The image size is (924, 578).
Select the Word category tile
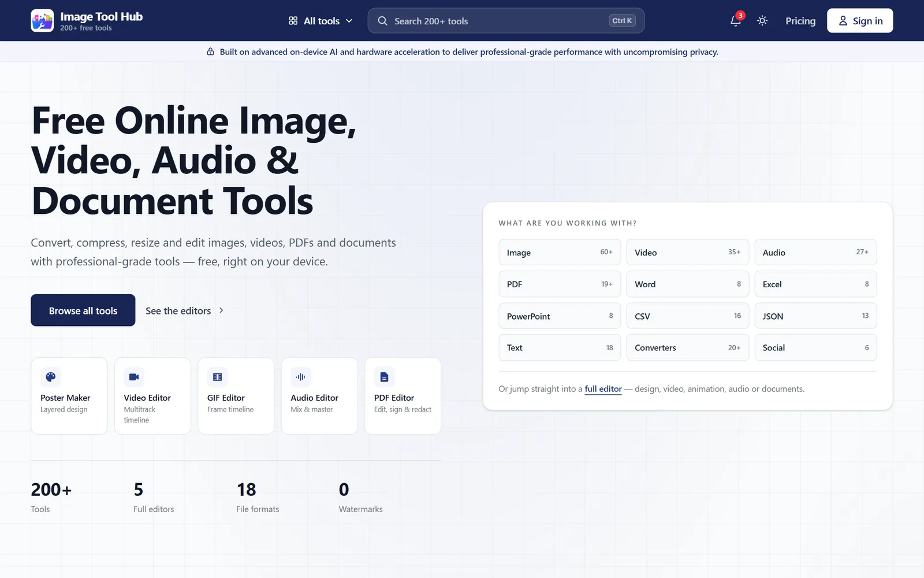tap(688, 284)
